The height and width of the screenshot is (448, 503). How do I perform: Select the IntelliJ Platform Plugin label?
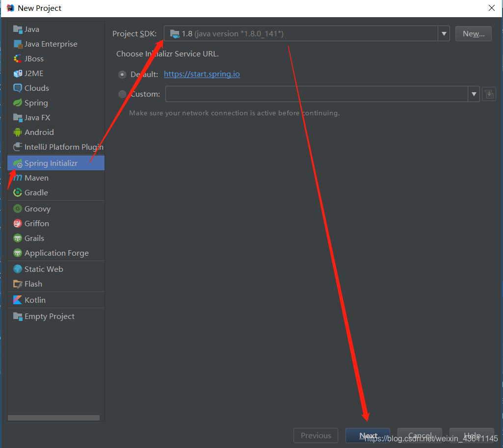64,147
